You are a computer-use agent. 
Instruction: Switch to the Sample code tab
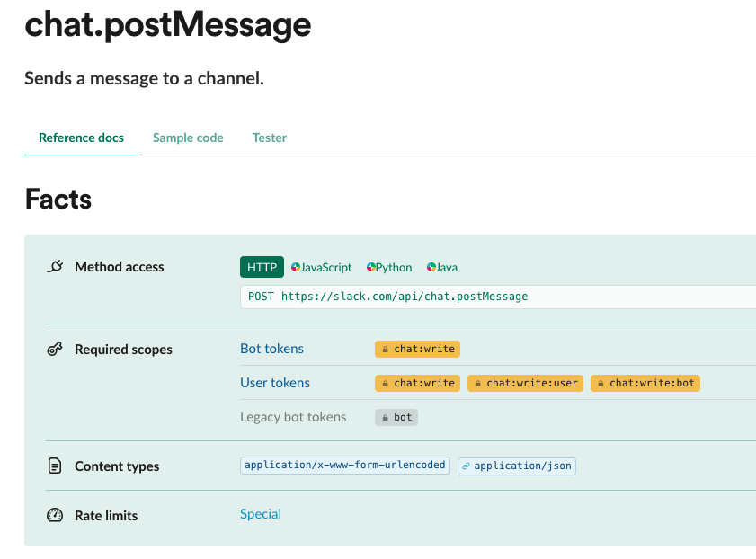pos(188,138)
